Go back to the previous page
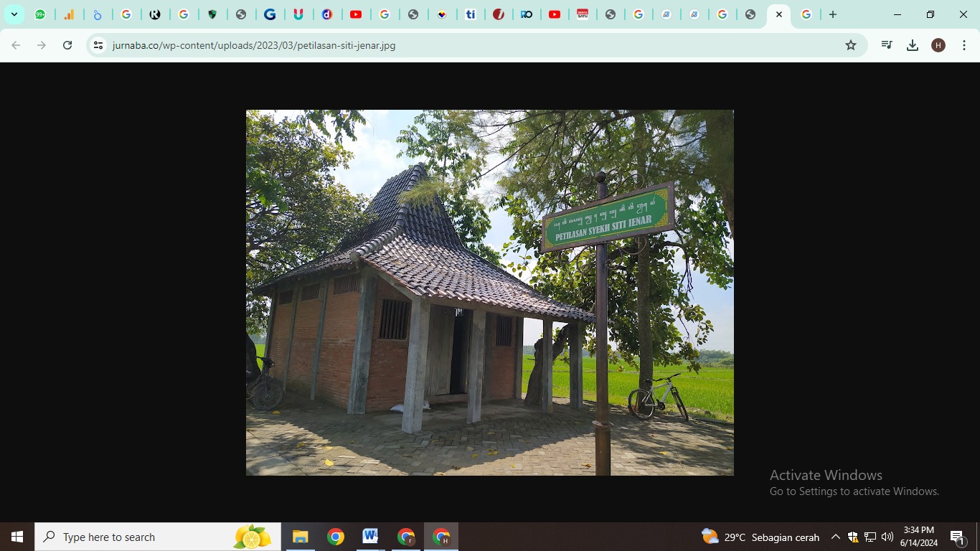Viewport: 980px width, 551px height. [16, 45]
